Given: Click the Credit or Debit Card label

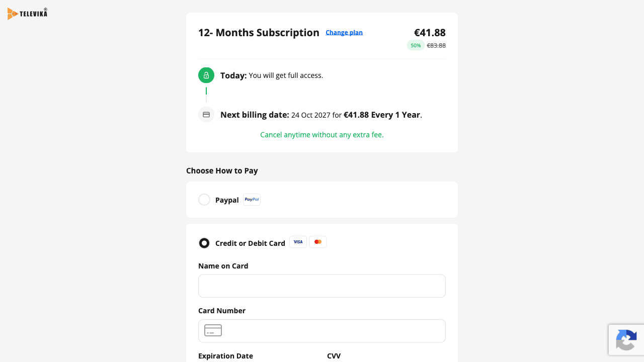Looking at the screenshot, I should tap(250, 243).
